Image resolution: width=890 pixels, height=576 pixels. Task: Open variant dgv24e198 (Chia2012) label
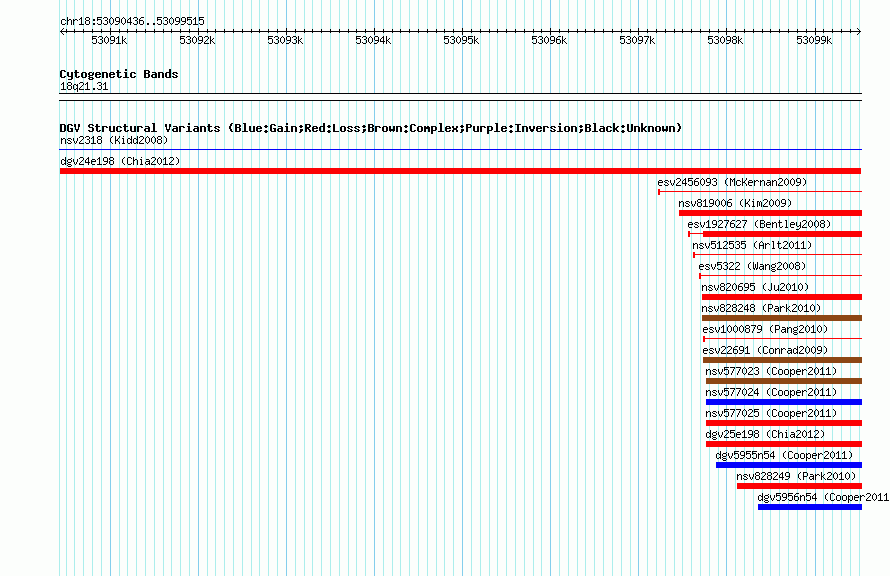(120, 161)
